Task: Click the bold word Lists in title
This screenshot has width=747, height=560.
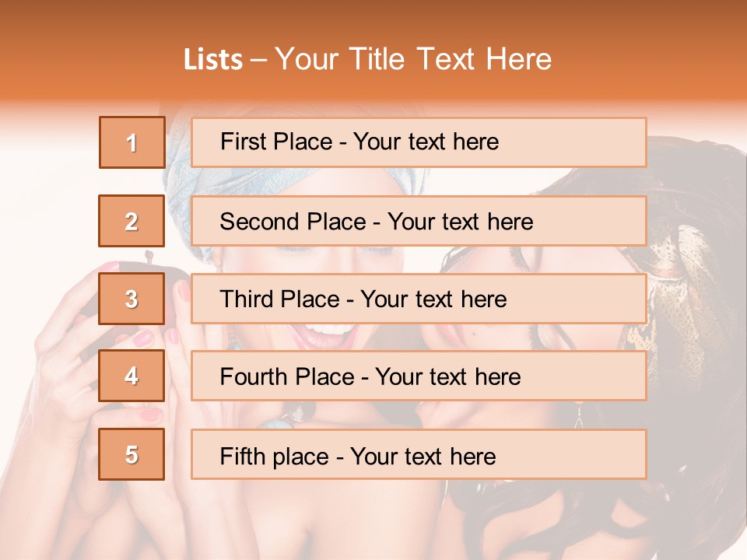Action: (213, 60)
